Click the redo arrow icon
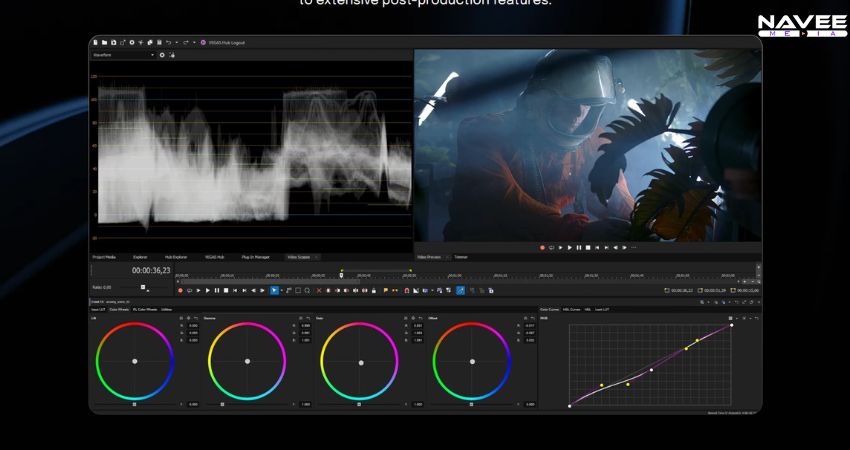Viewport: 850px width, 450px height. pos(185,42)
